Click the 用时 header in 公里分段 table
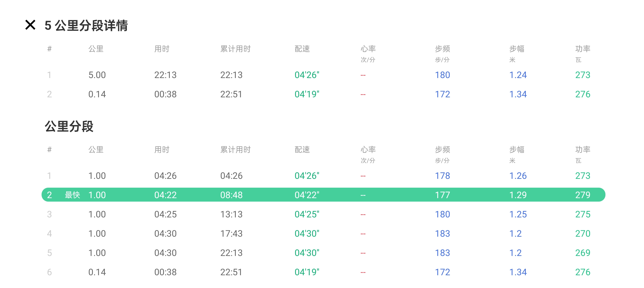 tap(162, 150)
